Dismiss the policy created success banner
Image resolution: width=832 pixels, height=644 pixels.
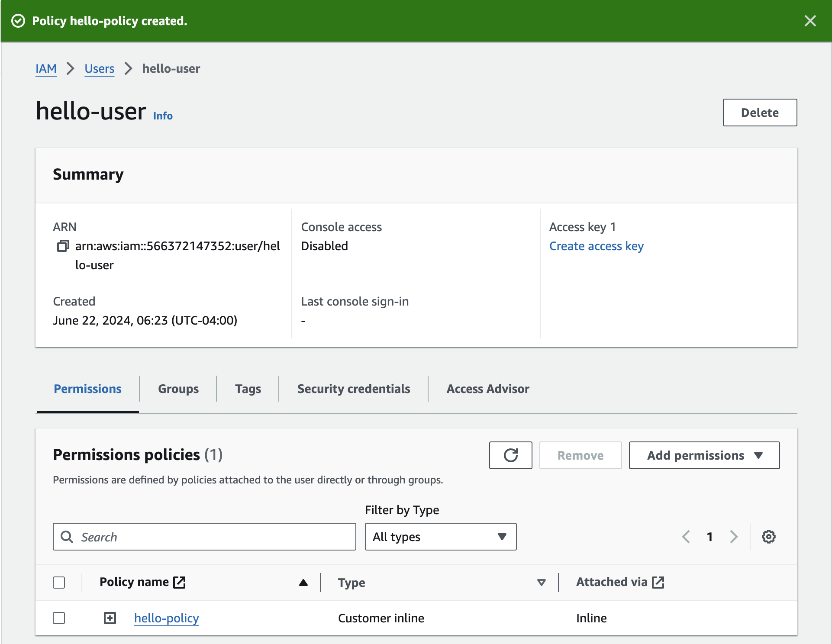(810, 21)
